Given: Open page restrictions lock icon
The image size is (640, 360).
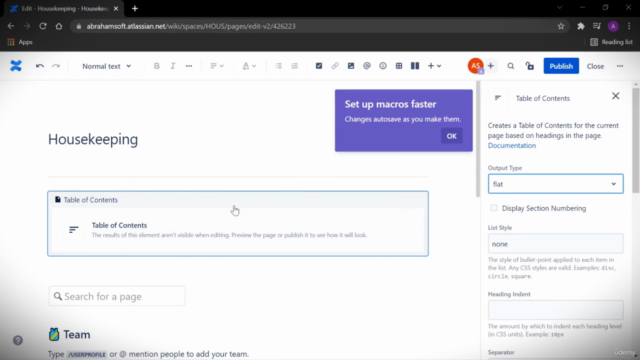Looking at the screenshot, I should (530, 66).
